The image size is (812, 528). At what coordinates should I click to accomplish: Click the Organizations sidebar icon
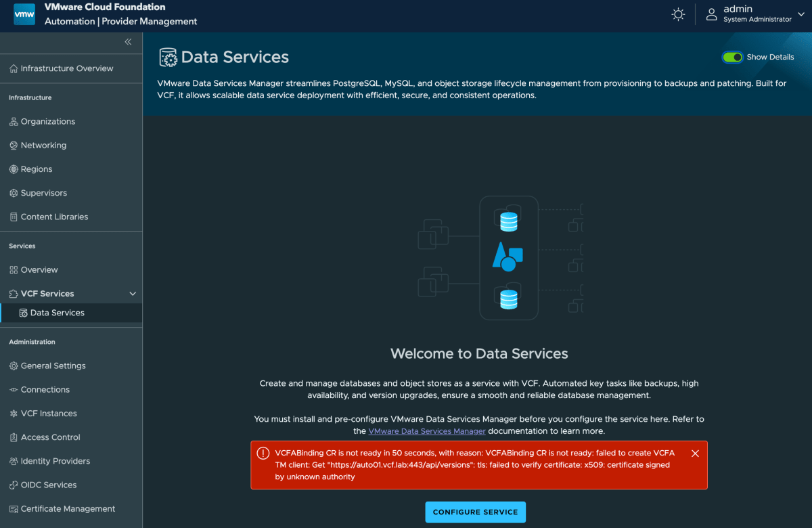(x=15, y=121)
